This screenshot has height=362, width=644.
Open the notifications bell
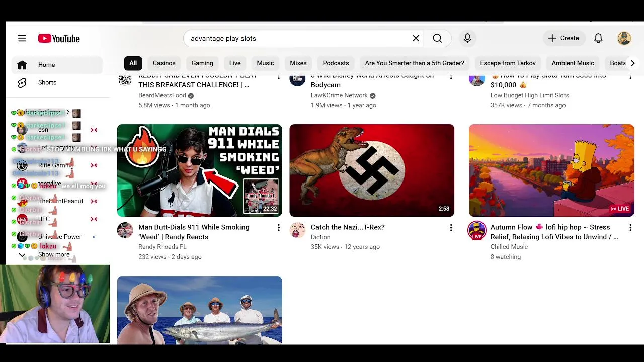click(598, 38)
